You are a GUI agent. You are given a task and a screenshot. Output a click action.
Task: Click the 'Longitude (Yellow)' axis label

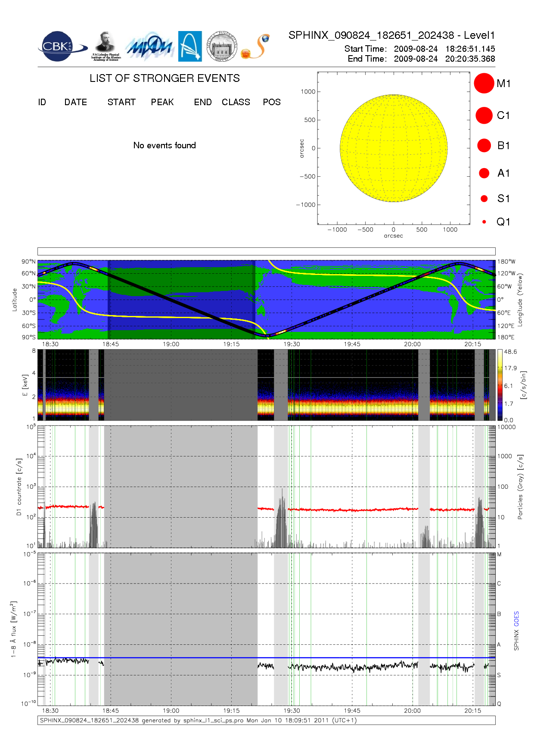pos(520,300)
